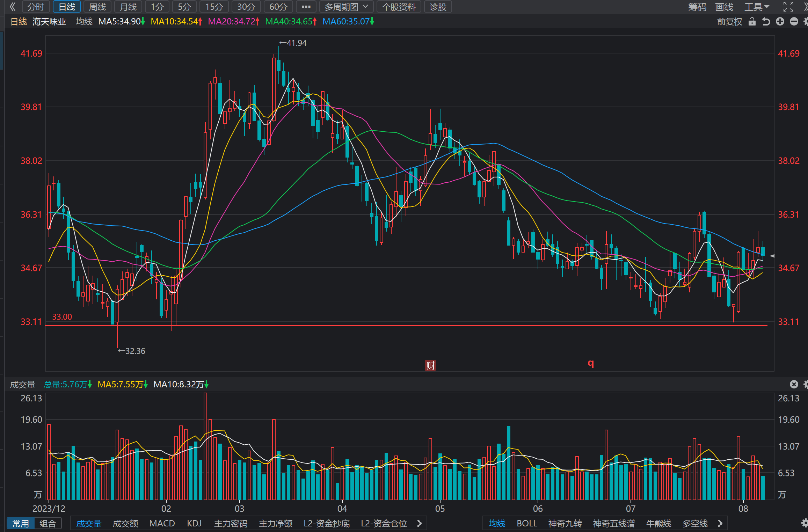Switch sub-indicator to L2-资金仓位
The height and width of the screenshot is (532, 808).
click(x=384, y=523)
